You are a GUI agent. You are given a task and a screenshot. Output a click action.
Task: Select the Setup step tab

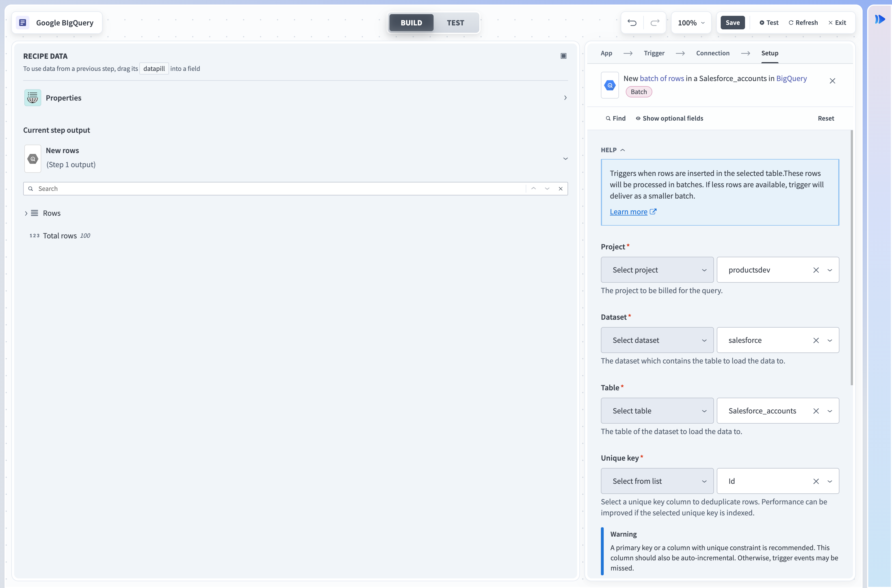click(769, 53)
